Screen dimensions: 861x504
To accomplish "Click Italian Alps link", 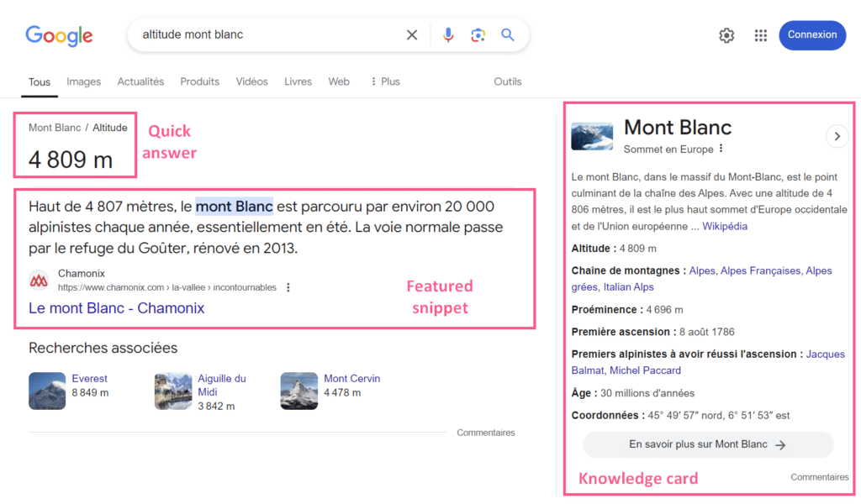I will (629, 286).
